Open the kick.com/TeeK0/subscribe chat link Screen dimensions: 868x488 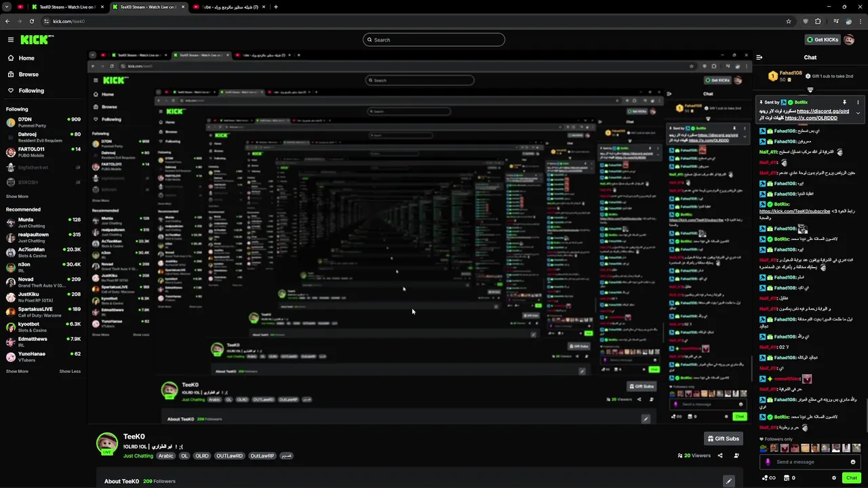[795, 211]
